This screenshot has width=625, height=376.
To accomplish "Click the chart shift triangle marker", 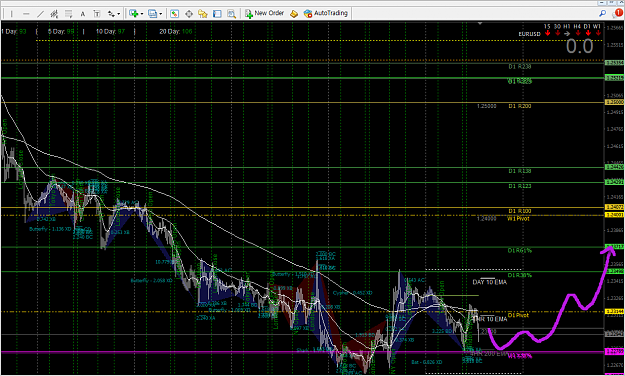I will click(x=480, y=24).
